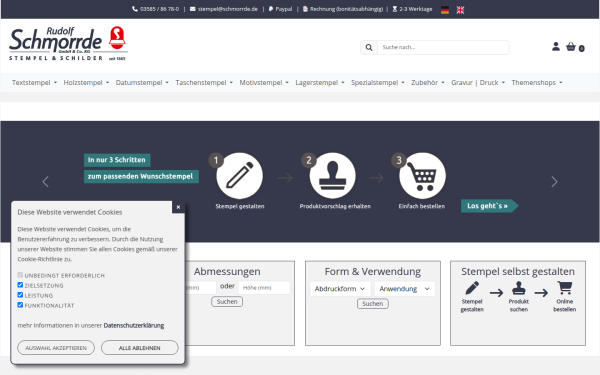This screenshot has width=600, height=375.
Task: Open the Abdruckform dropdown
Action: (340, 289)
